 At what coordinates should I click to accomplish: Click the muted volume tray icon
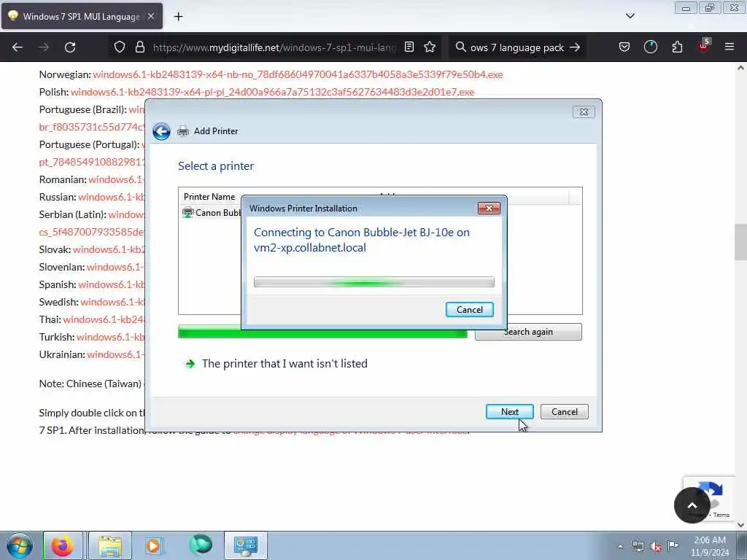(x=656, y=547)
